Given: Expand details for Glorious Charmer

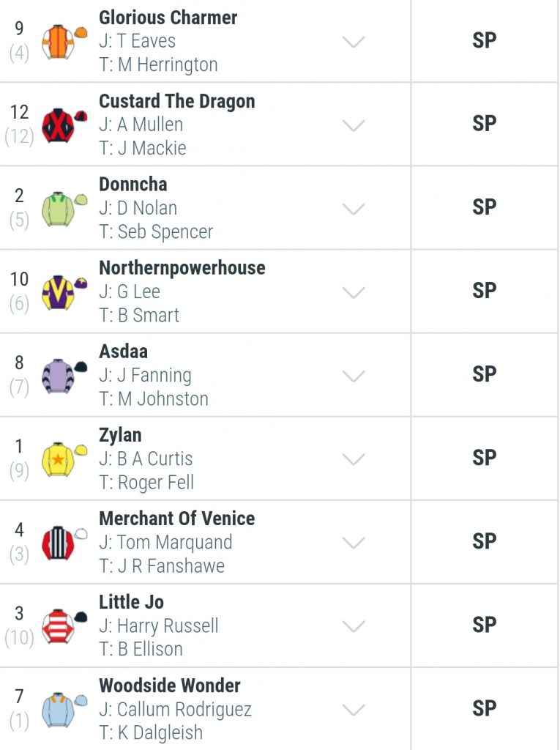Looking at the screenshot, I should pos(354,42).
